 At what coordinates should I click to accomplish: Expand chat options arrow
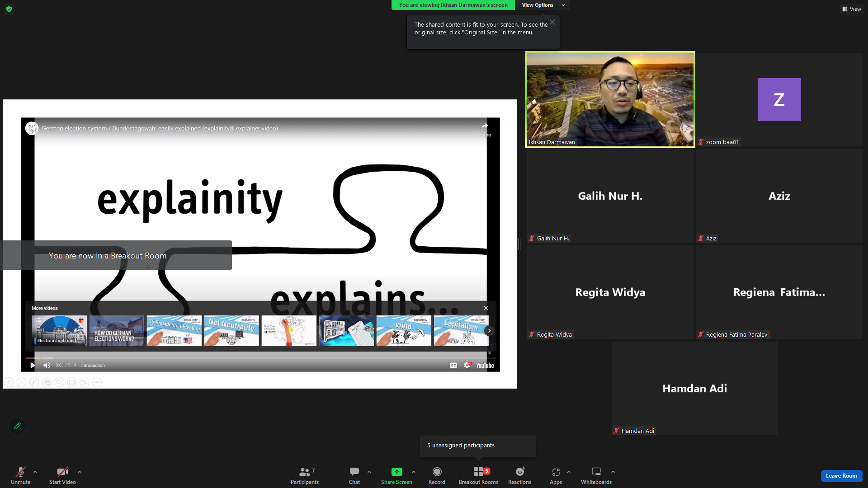369,472
